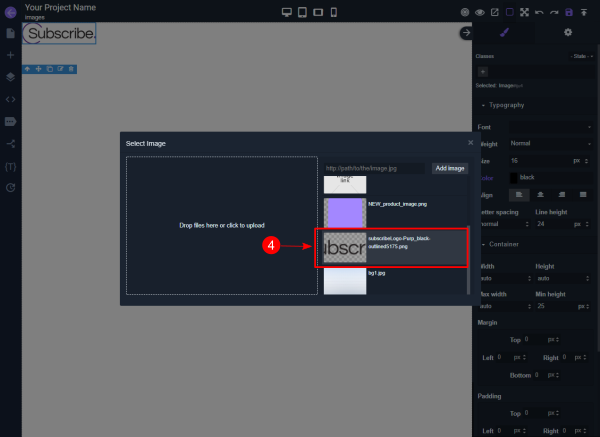Open the Layers panel in left sidebar

coord(10,76)
